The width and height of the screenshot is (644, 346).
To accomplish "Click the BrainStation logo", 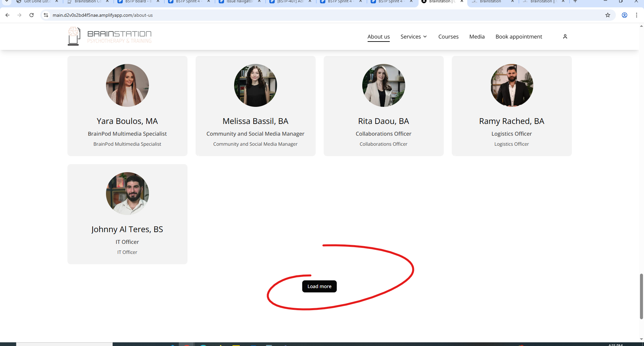I will [x=110, y=36].
